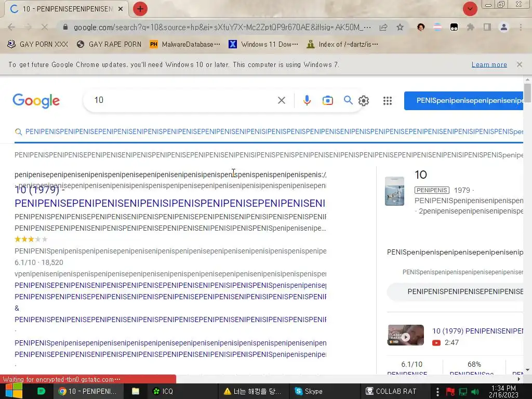This screenshot has height=399, width=532.
Task: Clear the search query with the X
Action: click(x=281, y=100)
